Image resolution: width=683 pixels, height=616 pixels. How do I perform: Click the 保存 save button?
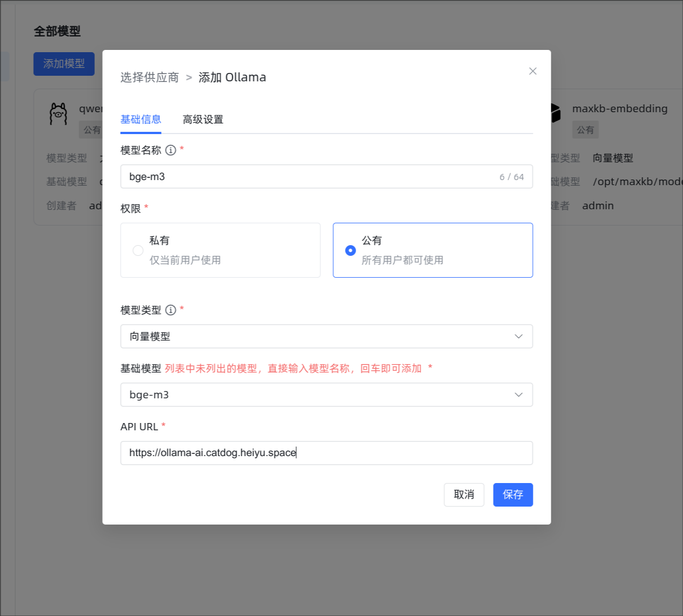[x=513, y=495]
